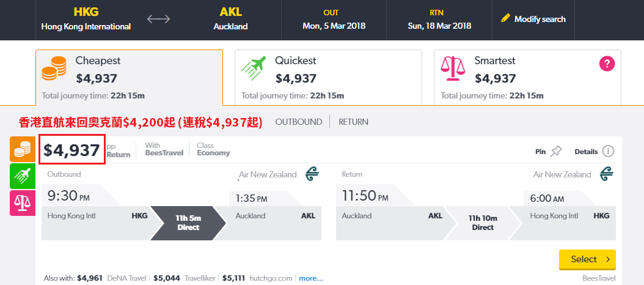
Task: Click the orange coins icon in sidebar
Action: [23, 149]
